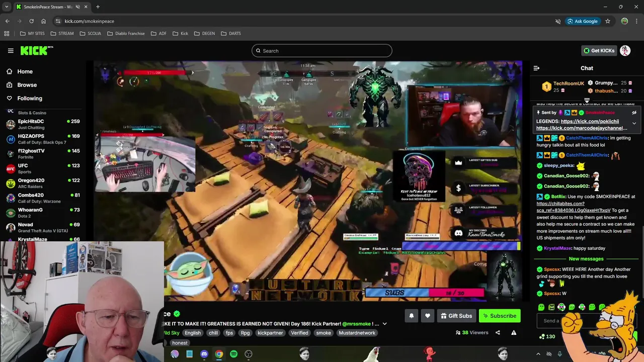Open HQZAOFPS channel in sidebar
The image size is (644, 362).
(43, 139)
